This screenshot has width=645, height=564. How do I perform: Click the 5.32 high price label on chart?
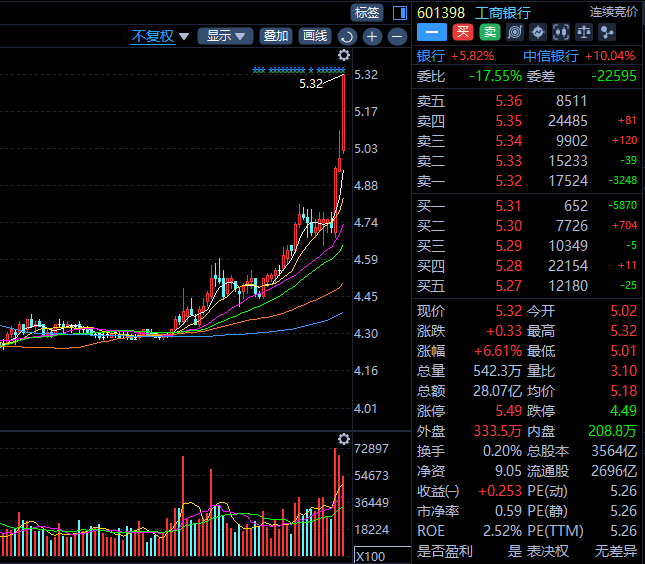[311, 84]
